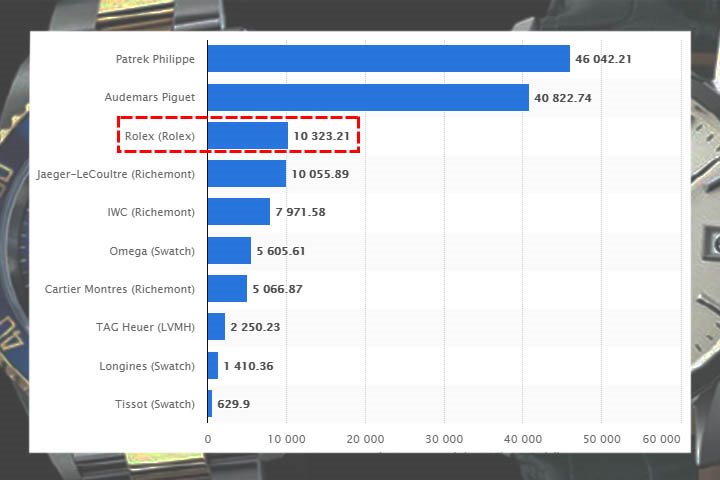720x480 pixels.
Task: Click the value 7 971.58
Action: point(300,212)
